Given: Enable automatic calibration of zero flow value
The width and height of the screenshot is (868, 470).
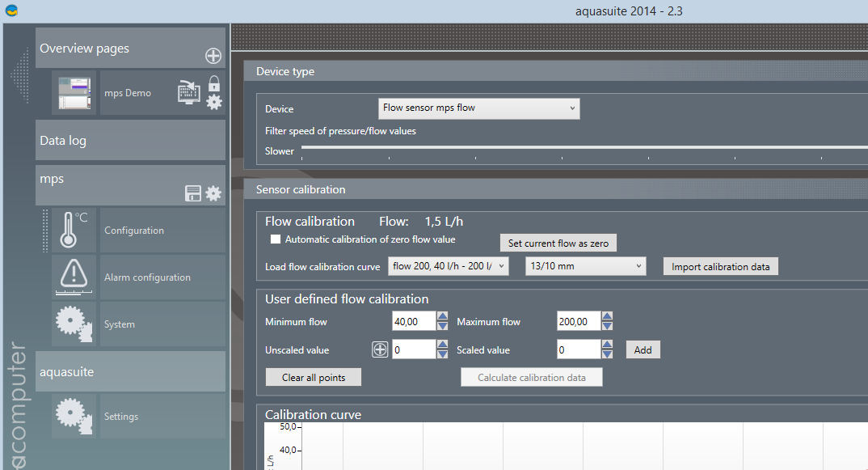Looking at the screenshot, I should [275, 239].
